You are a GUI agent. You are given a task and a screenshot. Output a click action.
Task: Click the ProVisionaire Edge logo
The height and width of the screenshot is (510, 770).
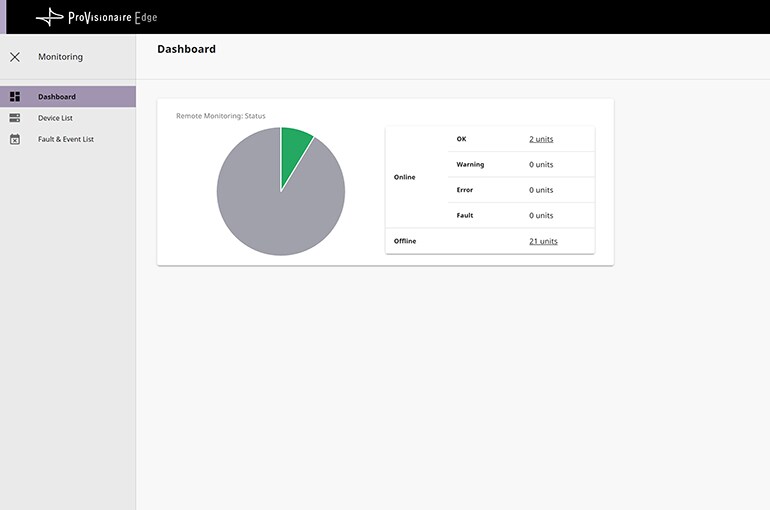coord(97,17)
